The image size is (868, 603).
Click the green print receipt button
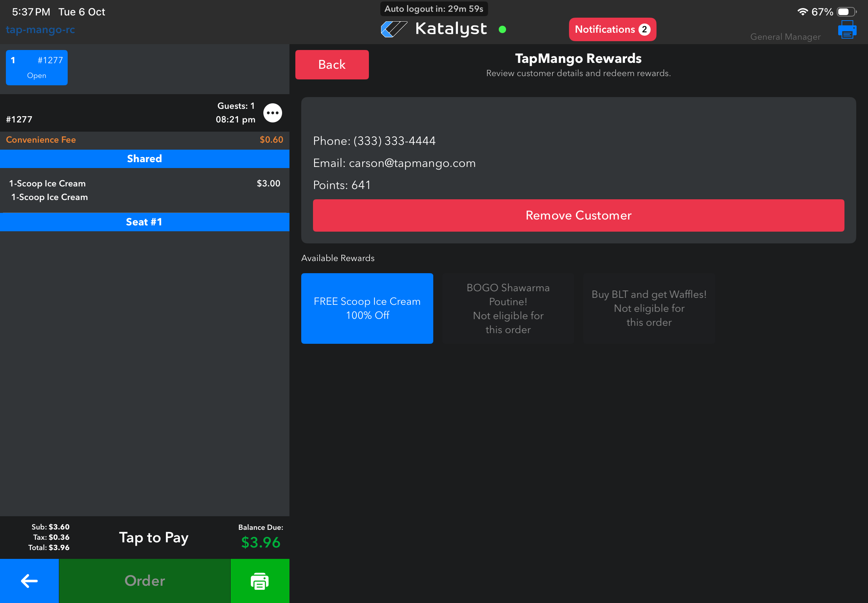click(x=260, y=581)
